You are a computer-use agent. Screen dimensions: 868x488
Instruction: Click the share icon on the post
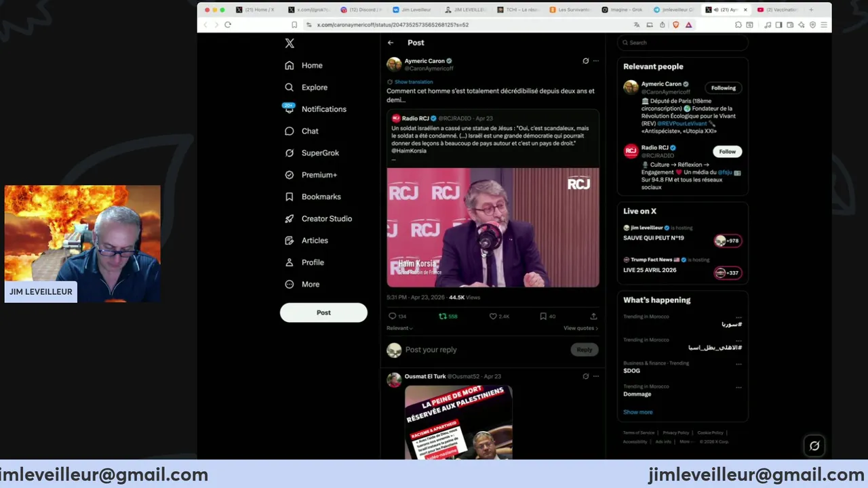(x=593, y=317)
